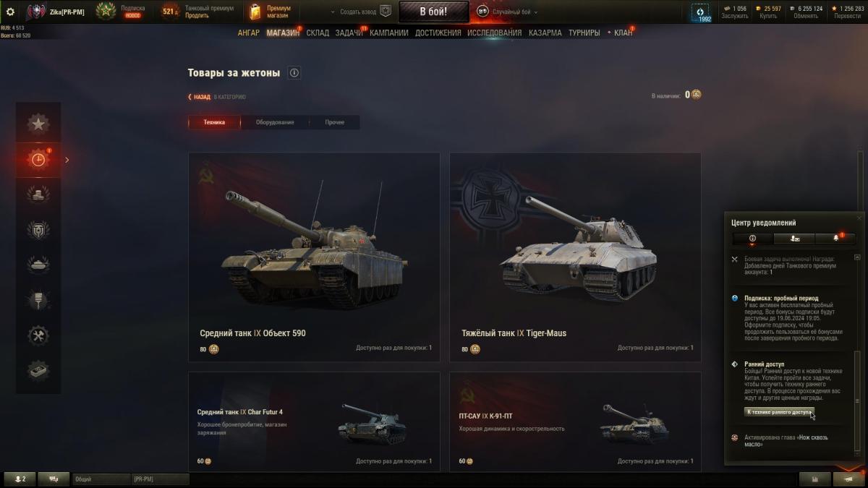Open the СКЛАД menu item

[318, 33]
